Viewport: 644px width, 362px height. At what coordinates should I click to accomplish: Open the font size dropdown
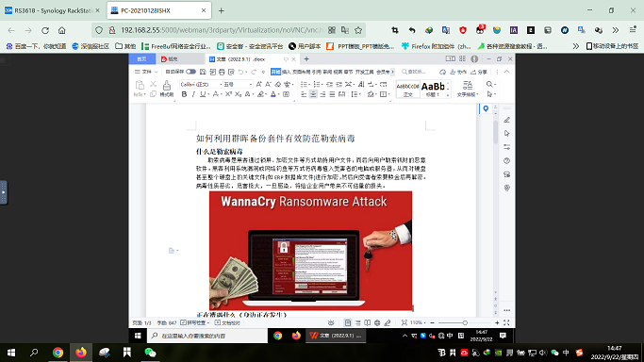click(239, 84)
